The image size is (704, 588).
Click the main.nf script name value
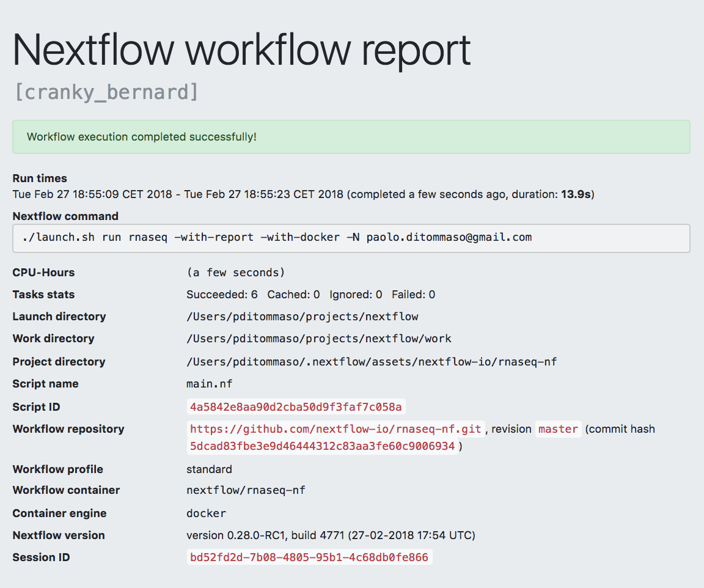click(x=210, y=384)
